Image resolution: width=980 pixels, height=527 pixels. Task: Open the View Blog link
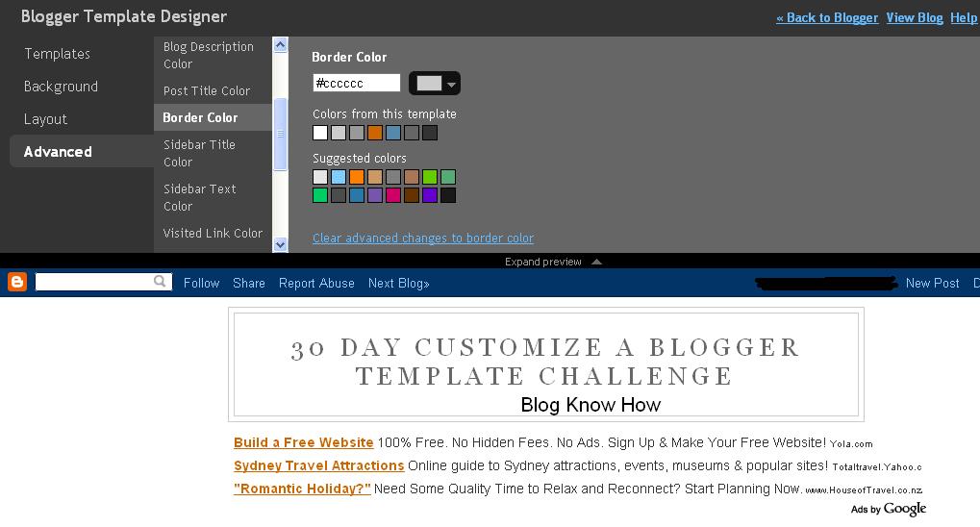coord(915,17)
